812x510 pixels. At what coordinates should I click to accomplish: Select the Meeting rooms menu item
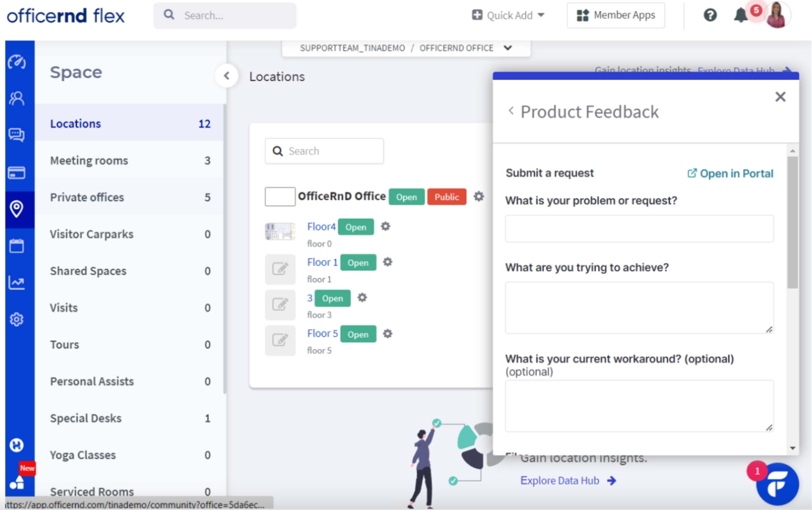pyautogui.click(x=130, y=160)
